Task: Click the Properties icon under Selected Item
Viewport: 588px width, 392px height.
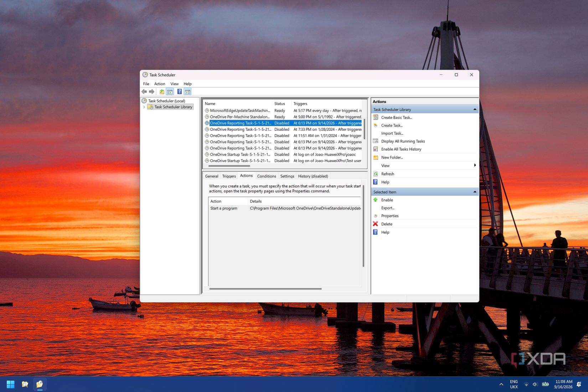Action: [376, 216]
